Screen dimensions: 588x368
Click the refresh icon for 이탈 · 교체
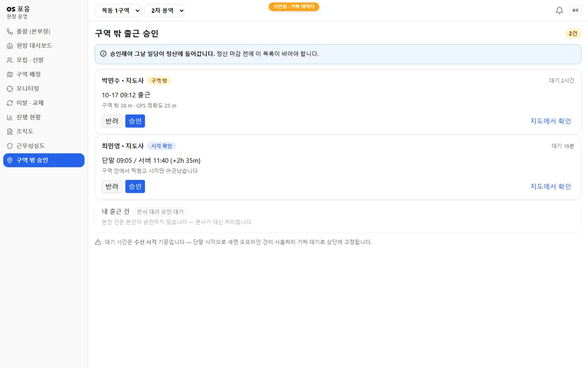pos(10,103)
